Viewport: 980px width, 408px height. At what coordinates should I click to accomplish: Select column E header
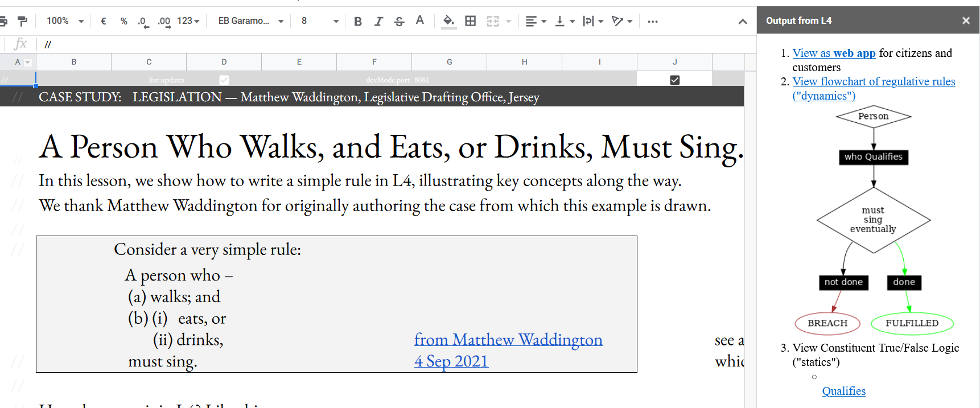[299, 62]
